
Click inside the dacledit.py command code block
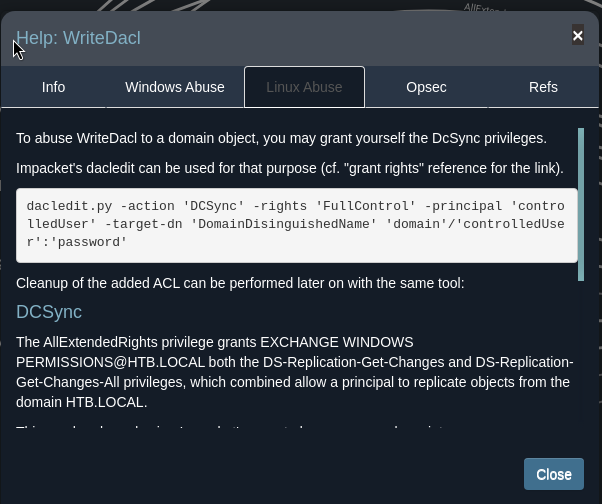[x=297, y=224]
